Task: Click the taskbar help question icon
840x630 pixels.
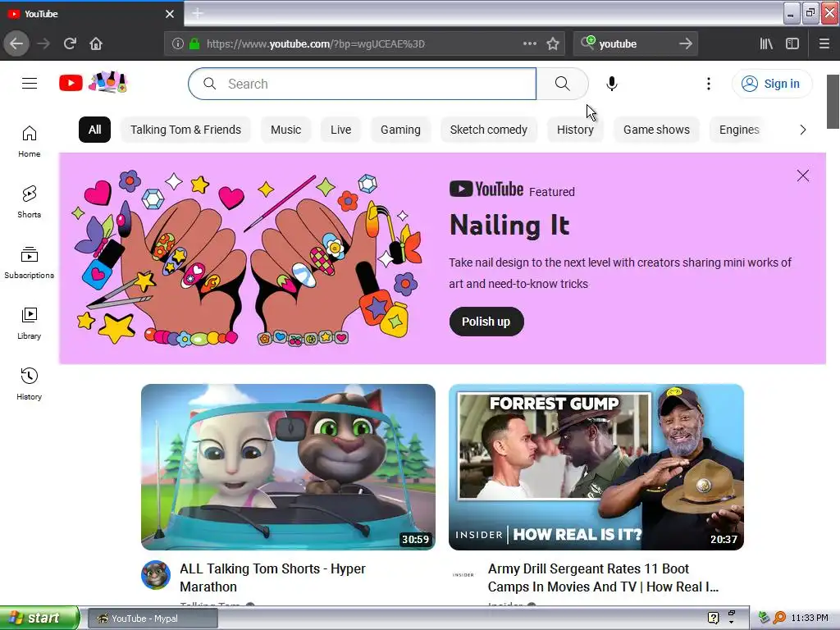Action: (x=713, y=618)
